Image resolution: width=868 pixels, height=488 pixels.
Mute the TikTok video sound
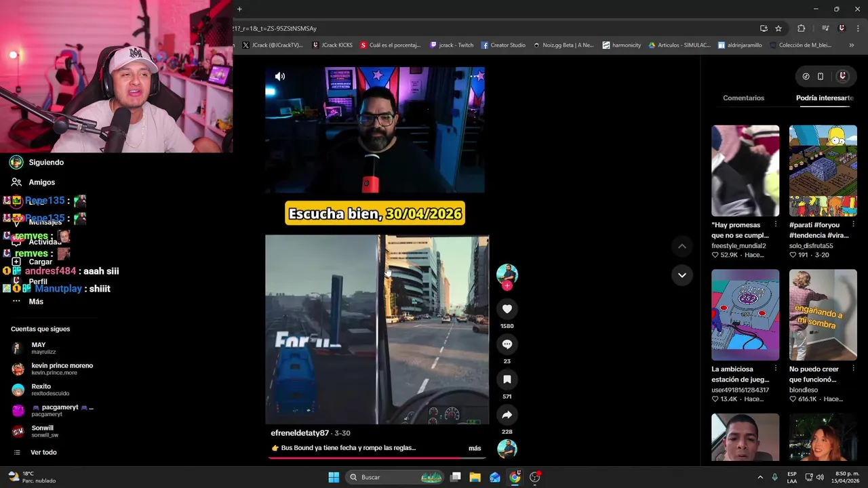tap(280, 77)
